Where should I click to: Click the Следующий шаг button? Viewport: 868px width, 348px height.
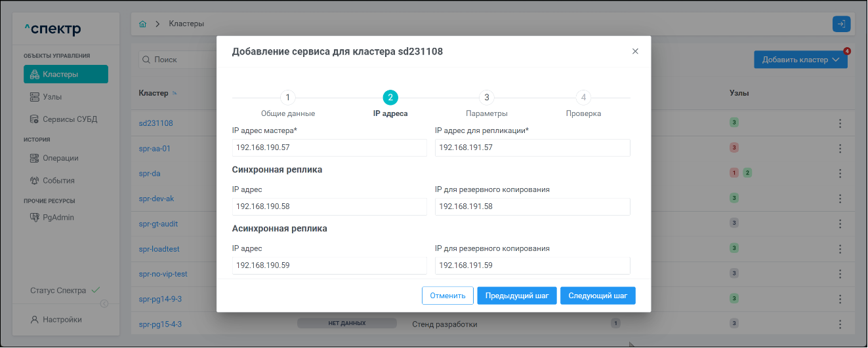click(598, 296)
